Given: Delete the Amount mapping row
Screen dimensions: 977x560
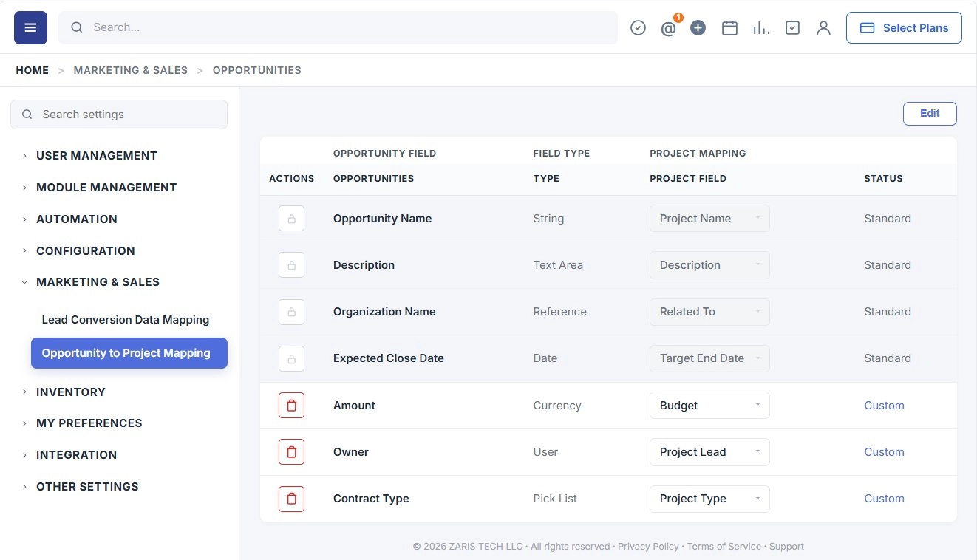Looking at the screenshot, I should pyautogui.click(x=291, y=406).
